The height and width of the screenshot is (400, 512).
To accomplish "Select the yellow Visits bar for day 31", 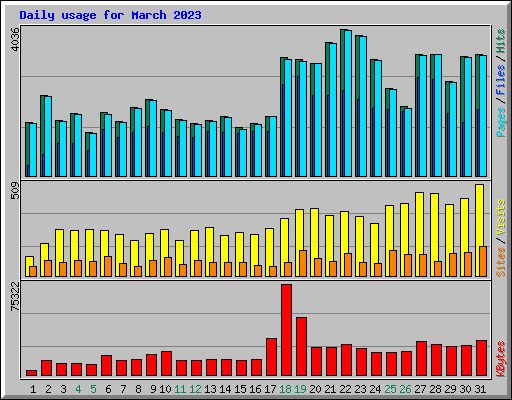I will click(479, 215).
